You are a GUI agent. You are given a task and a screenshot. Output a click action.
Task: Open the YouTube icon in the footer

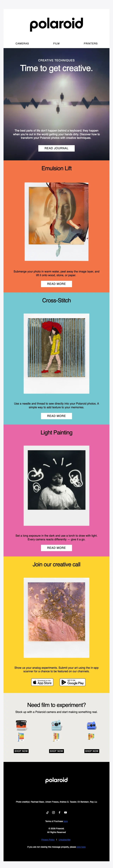click(66, 812)
